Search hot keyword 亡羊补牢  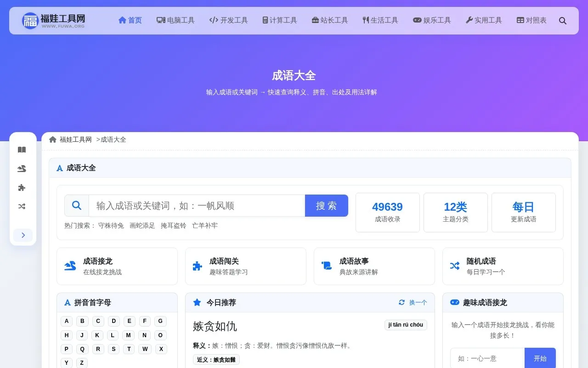205,225
